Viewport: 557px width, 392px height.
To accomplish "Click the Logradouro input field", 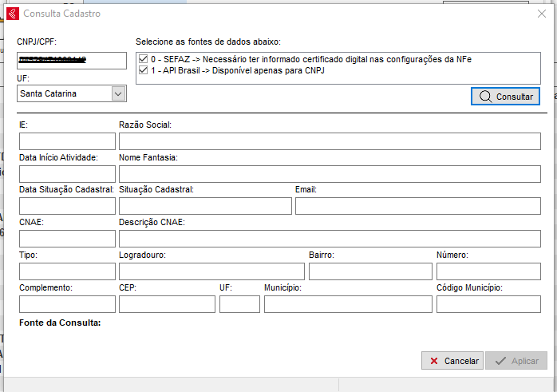I will click(211, 271).
